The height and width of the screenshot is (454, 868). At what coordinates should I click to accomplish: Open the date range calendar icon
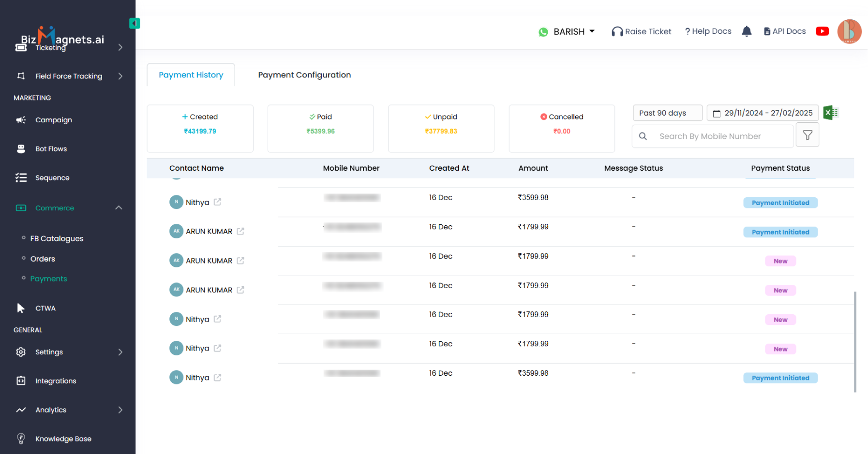coord(717,113)
